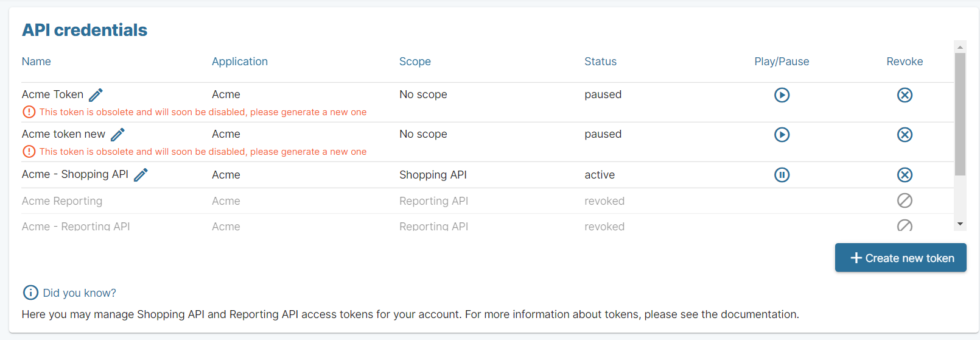Edit the Acme Token name with pencil icon
980x340 pixels.
pyautogui.click(x=96, y=95)
